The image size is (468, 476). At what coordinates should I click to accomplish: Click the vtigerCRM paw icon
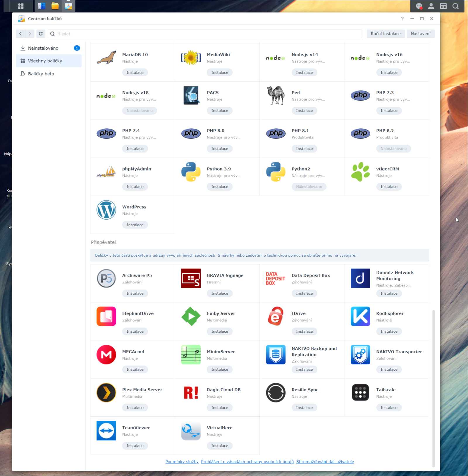[360, 172]
